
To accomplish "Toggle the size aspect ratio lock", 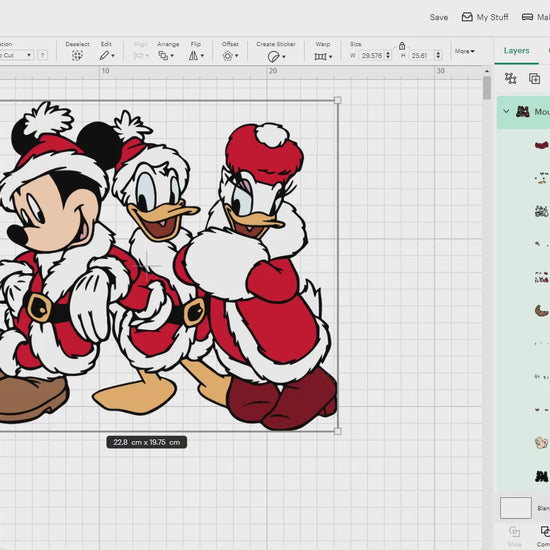I will (402, 46).
